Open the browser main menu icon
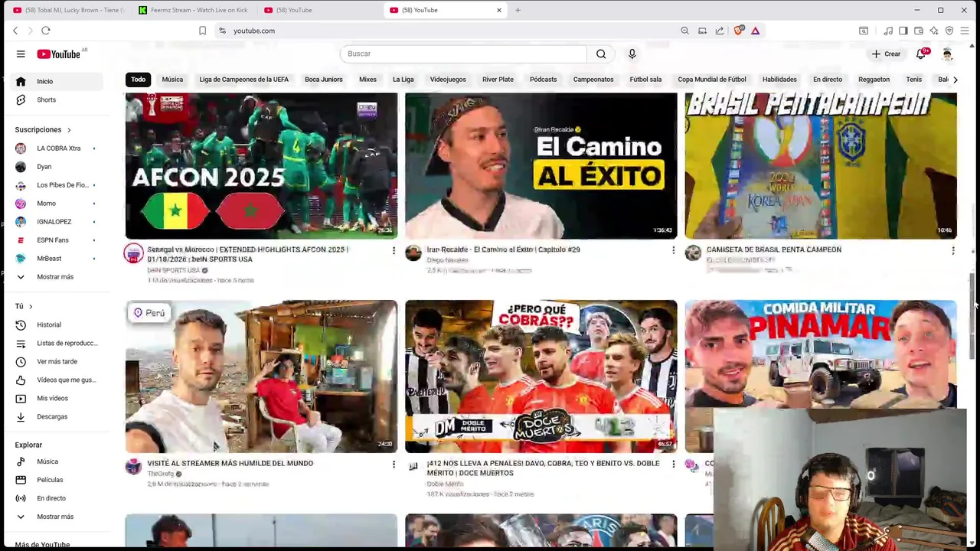 [x=965, y=31]
